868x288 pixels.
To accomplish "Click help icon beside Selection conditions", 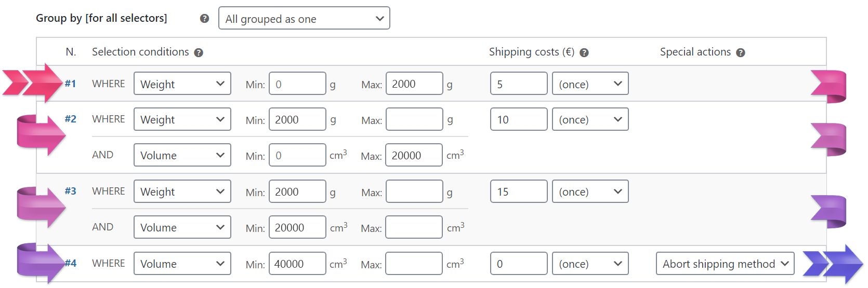I will [x=199, y=52].
